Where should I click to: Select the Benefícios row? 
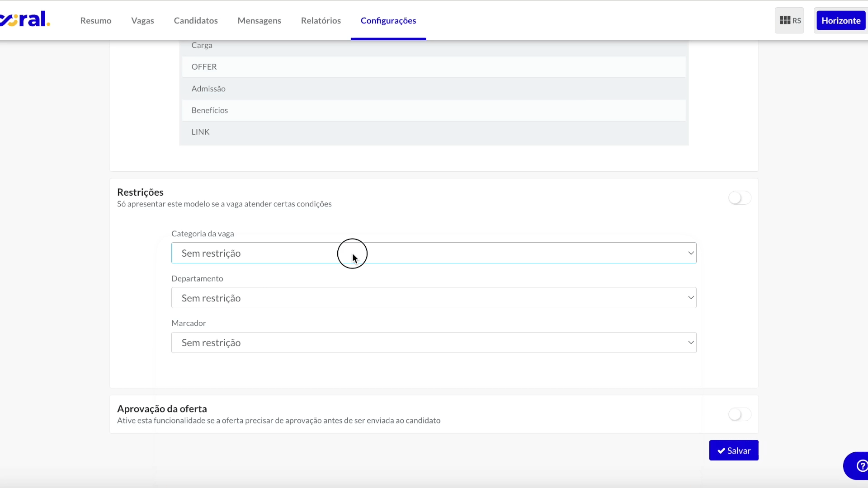pos(434,110)
